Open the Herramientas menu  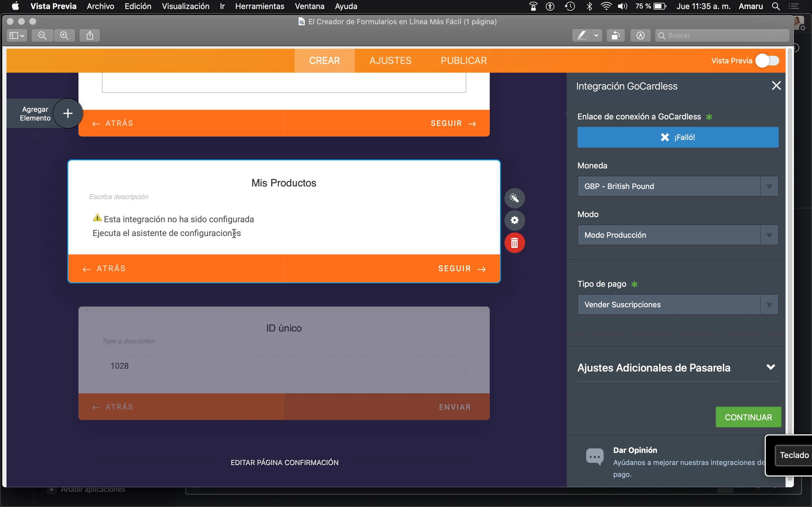(260, 6)
